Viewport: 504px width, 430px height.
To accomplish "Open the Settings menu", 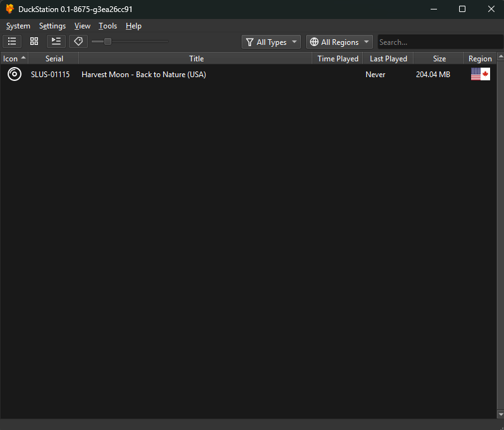I will click(52, 26).
